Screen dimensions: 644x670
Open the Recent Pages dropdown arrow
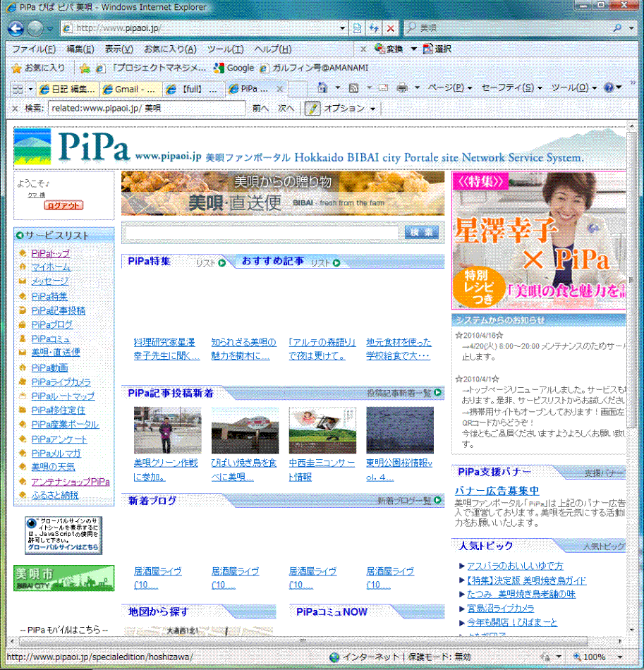[x=50, y=29]
